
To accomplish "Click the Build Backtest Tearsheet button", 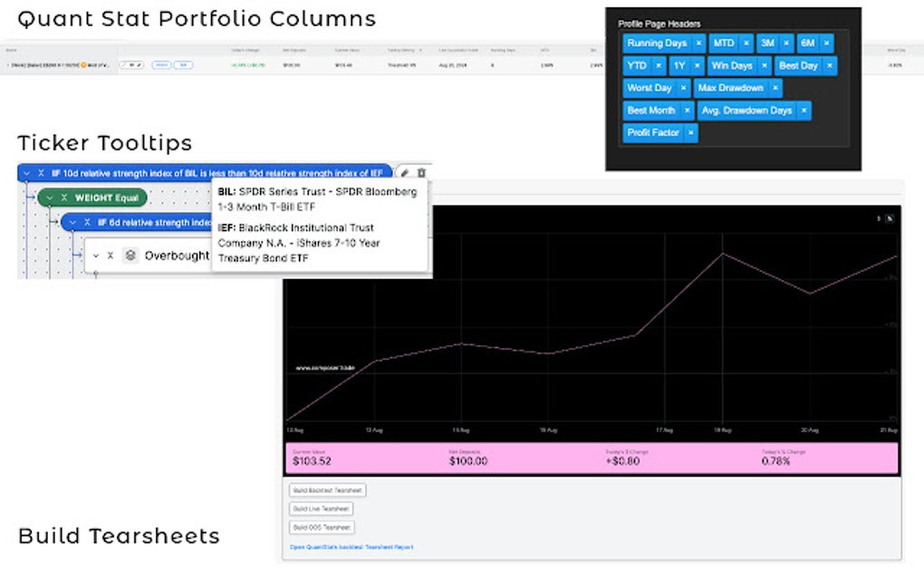I will [x=327, y=490].
